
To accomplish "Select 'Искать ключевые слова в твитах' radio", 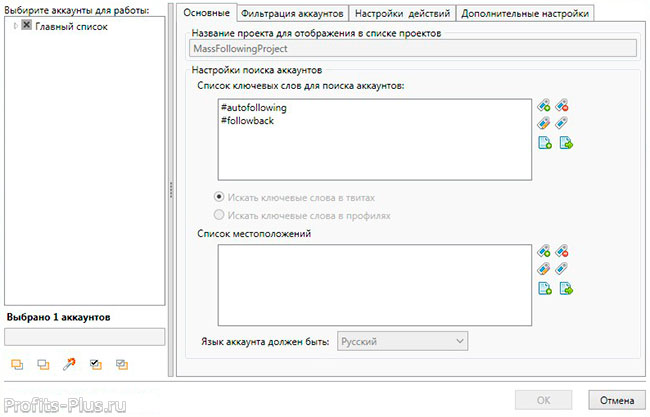I will tap(219, 196).
